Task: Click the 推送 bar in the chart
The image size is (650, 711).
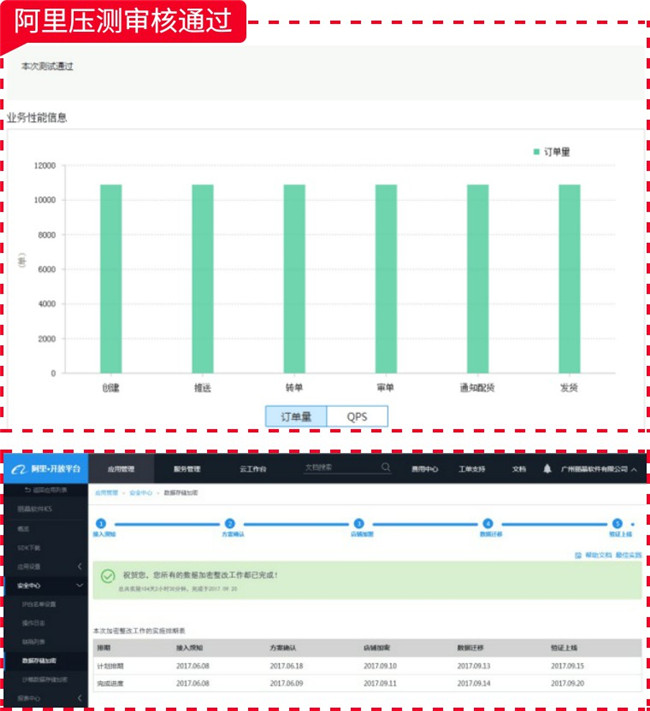Action: tap(203, 279)
